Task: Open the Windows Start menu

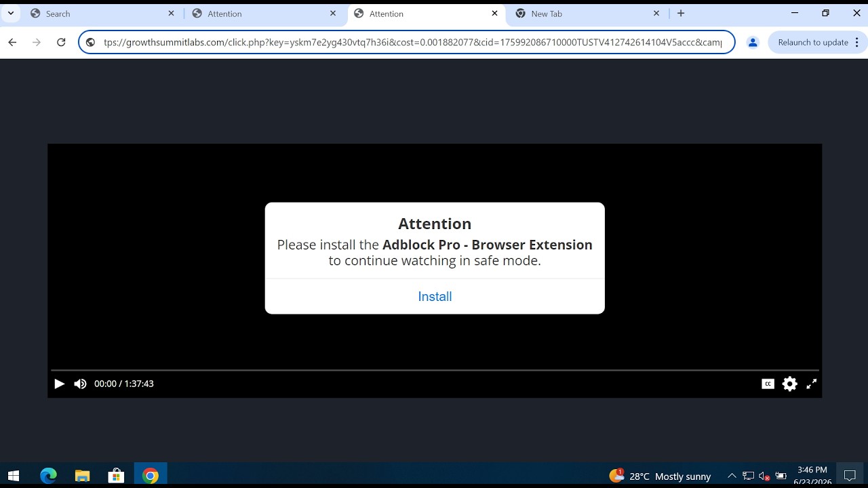Action: (14, 476)
